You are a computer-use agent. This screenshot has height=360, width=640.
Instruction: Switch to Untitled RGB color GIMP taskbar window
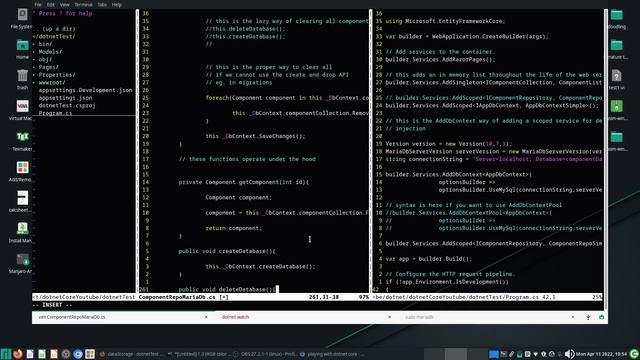(199, 354)
